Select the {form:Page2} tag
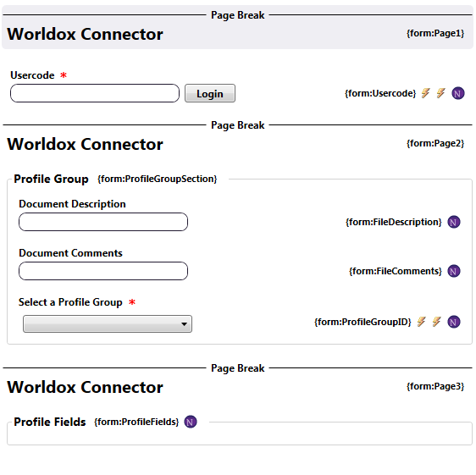 point(435,143)
